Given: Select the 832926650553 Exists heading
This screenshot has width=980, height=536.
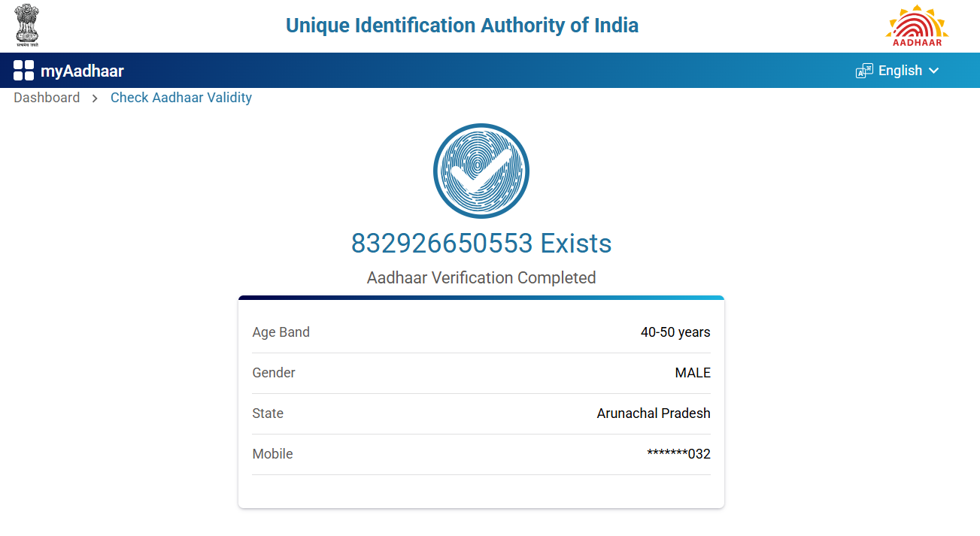Looking at the screenshot, I should click(481, 244).
